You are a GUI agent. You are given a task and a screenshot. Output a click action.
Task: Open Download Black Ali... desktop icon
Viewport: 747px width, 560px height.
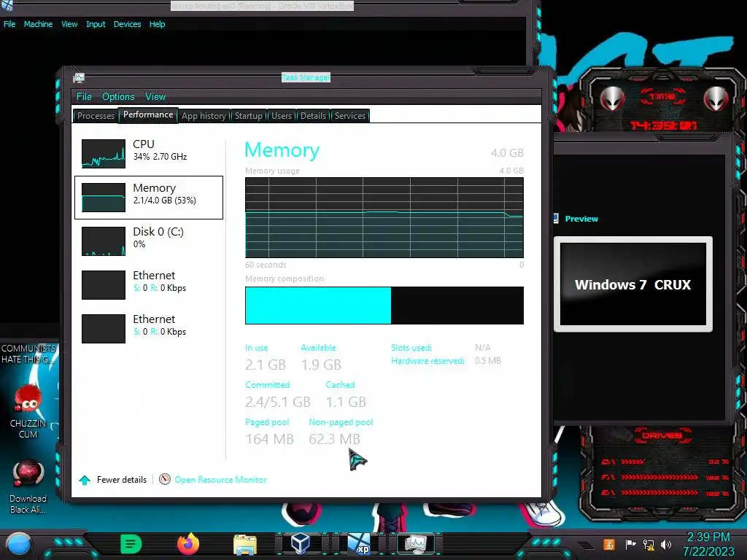[28, 486]
